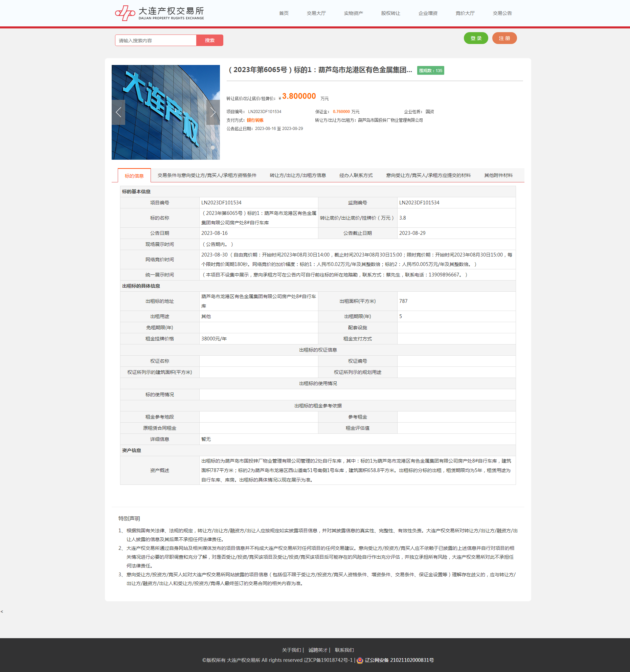
Task: Click the 网络竞价时间 details cell
Action: [357, 260]
